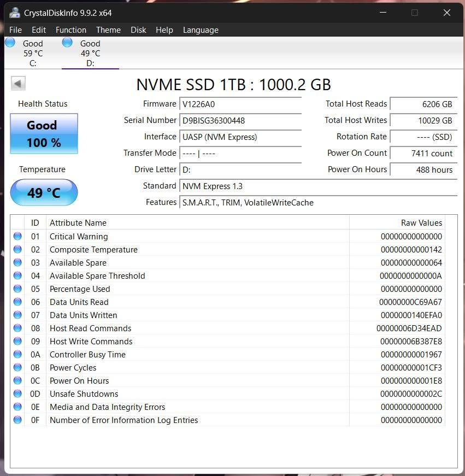Open the Function menu
This screenshot has width=465, height=476.
(71, 30)
